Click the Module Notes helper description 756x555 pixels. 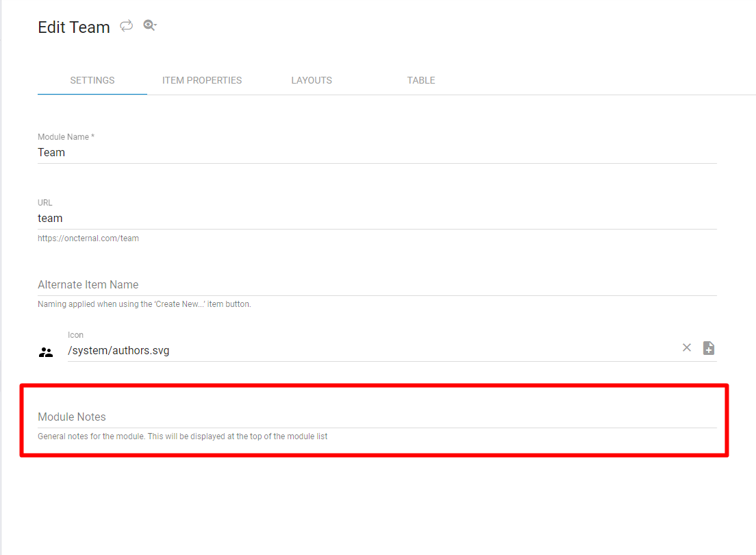(182, 436)
